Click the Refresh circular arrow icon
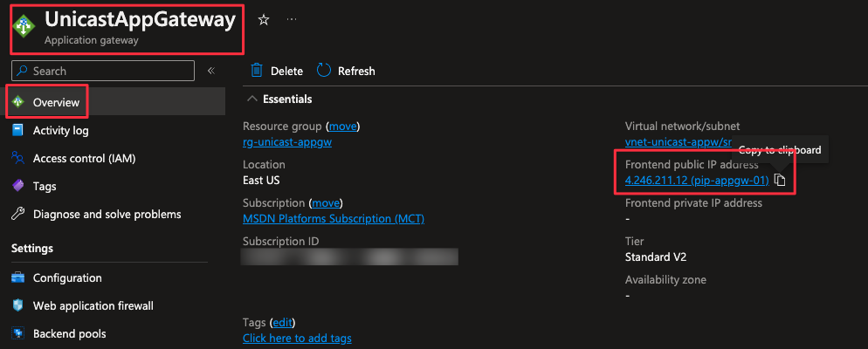This screenshot has width=868, height=349. [x=324, y=71]
